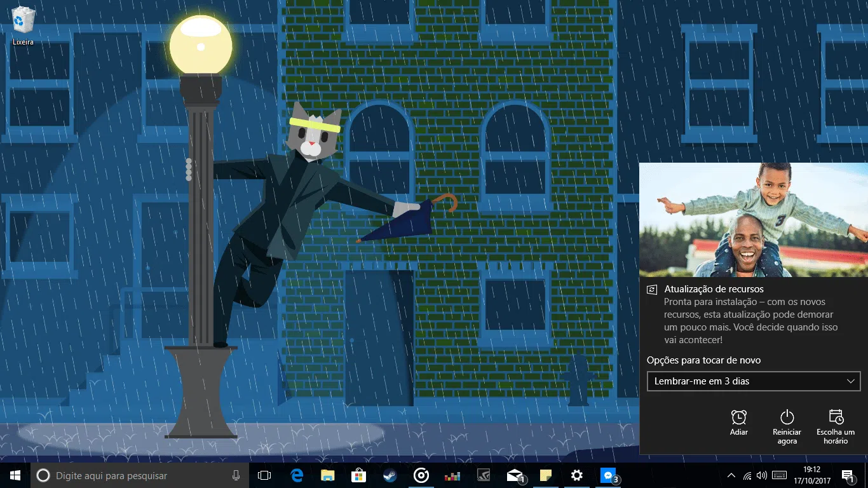The image size is (868, 488).
Task: Click the Adiar snooze button
Action: coord(739,423)
